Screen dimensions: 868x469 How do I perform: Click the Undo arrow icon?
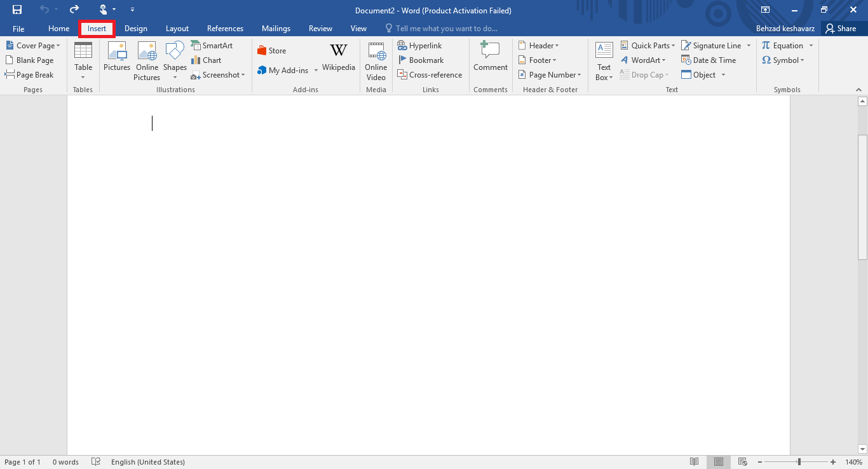point(44,10)
